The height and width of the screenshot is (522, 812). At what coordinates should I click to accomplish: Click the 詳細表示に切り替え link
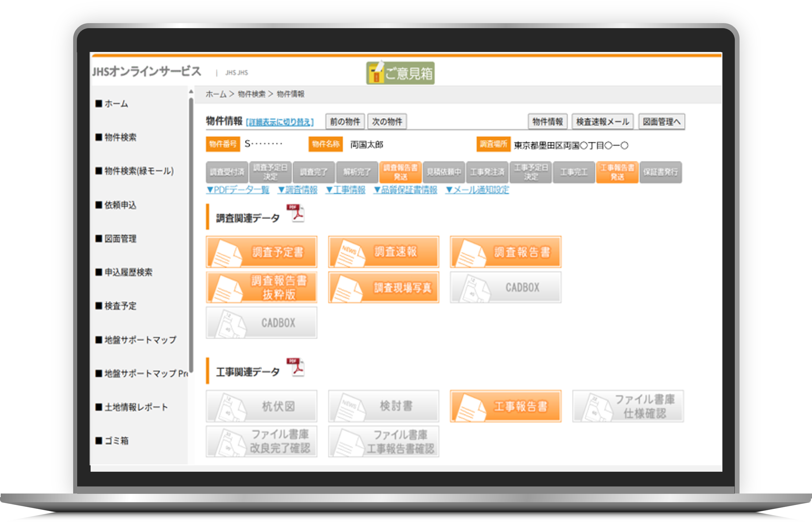click(280, 122)
